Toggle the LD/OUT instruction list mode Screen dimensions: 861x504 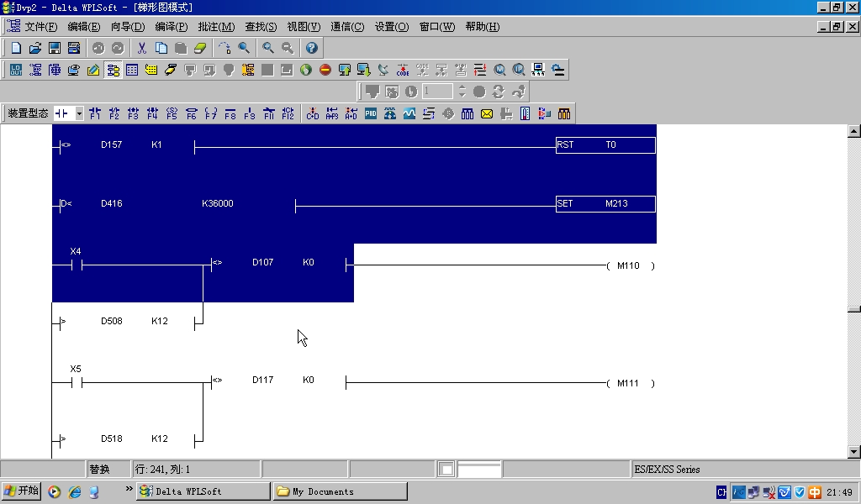pos(16,70)
